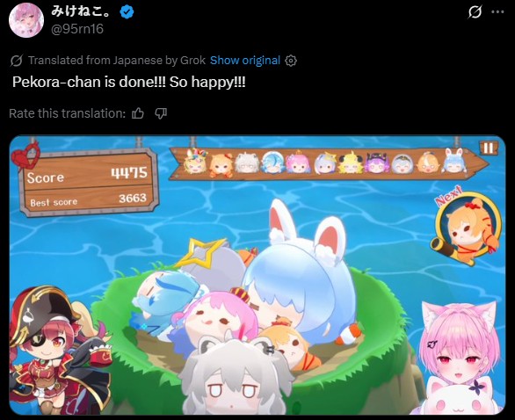
Task: Click the みけねこ。 display name
Action: 81,12
